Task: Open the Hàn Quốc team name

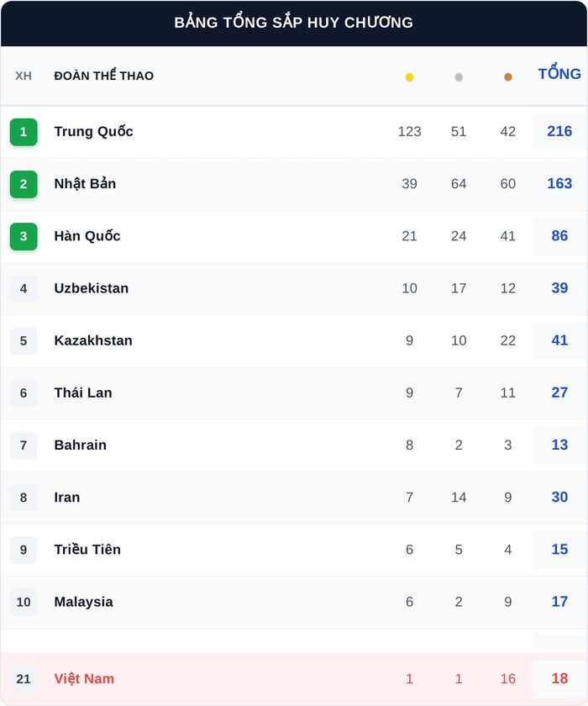Action: [87, 236]
